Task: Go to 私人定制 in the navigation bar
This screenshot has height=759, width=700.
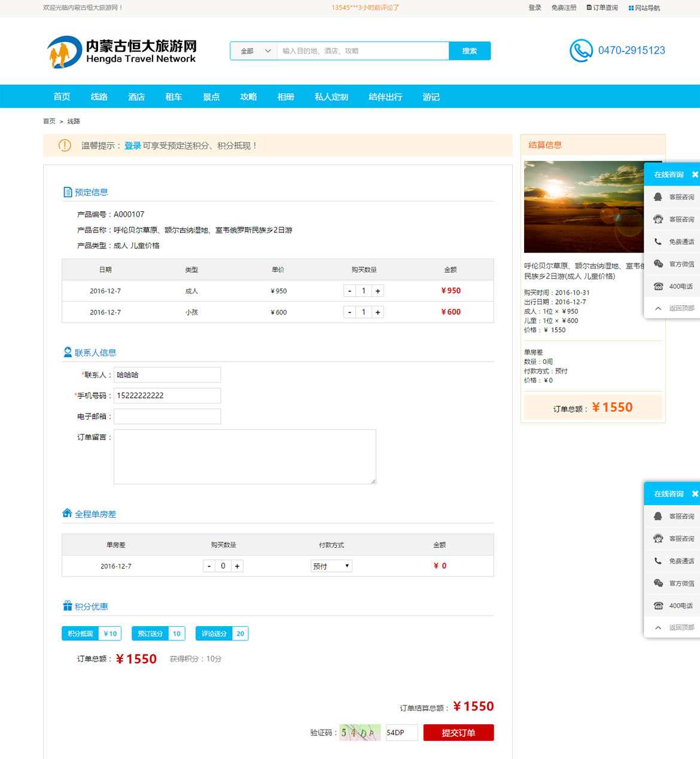Action: point(331,97)
